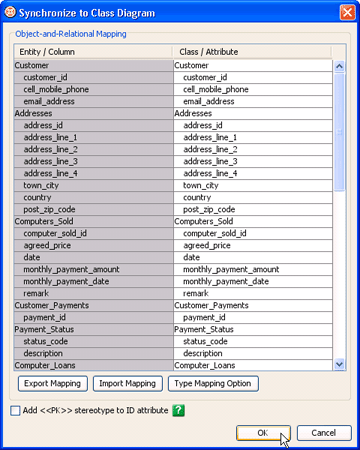Image resolution: width=360 pixels, height=450 pixels.
Task: Select email_address attribute cell
Action: (x=253, y=101)
